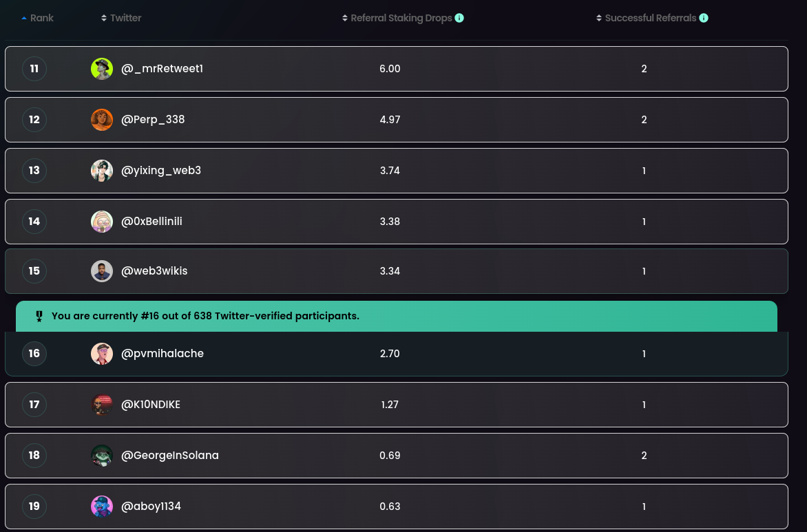Open @GeorgeInSolana Twitter handle
The width and height of the screenshot is (807, 532).
pos(170,456)
